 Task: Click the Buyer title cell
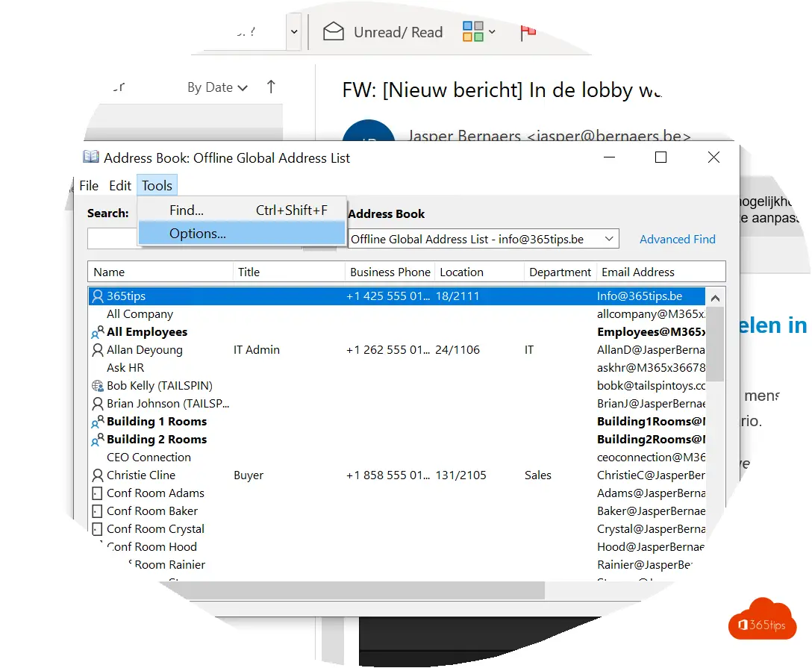coord(249,475)
